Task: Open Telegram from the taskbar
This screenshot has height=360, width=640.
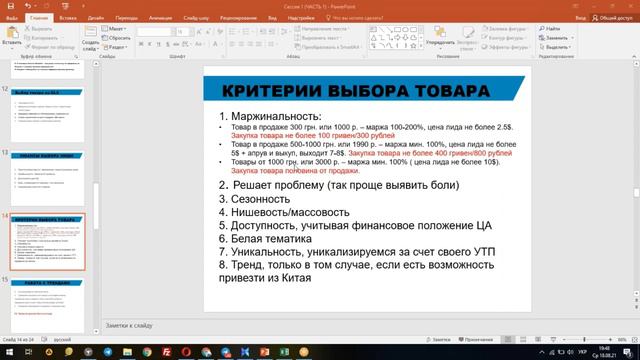Action: coord(107,352)
